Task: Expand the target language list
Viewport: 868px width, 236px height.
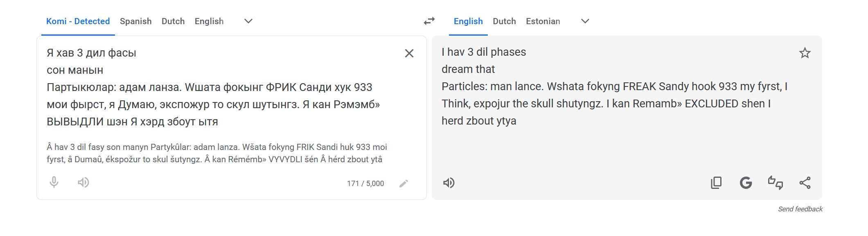Action: [x=585, y=21]
